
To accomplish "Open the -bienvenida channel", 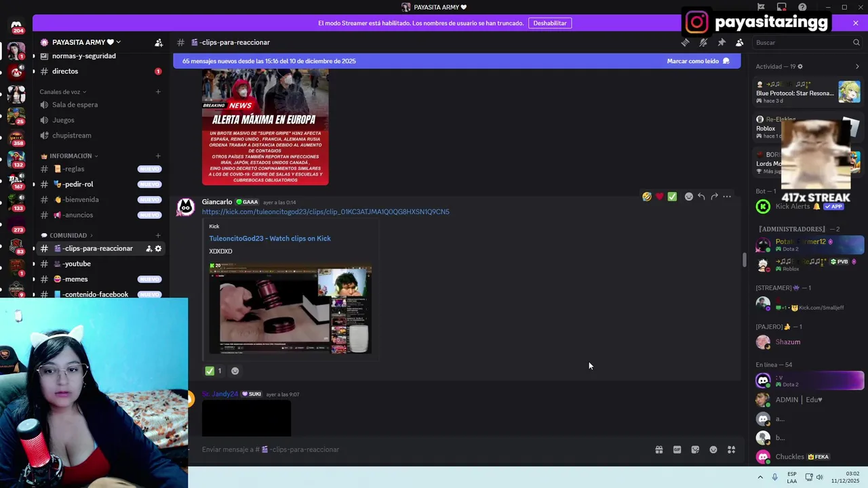I will point(100,200).
